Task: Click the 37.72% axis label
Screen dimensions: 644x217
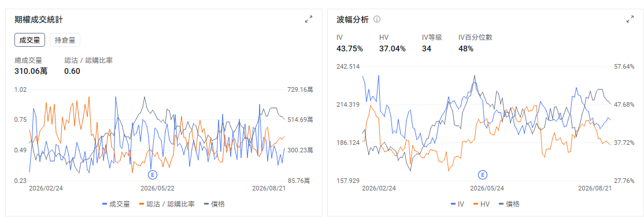Action: pos(625,143)
